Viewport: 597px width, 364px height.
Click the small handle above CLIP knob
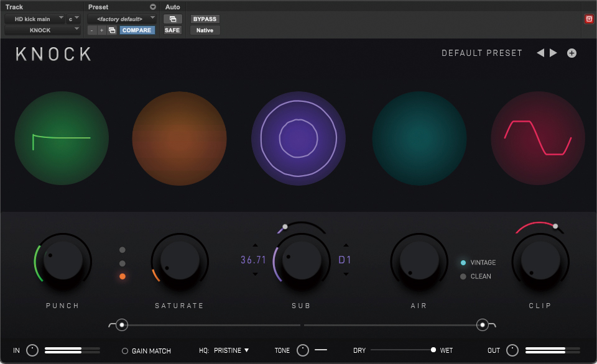pyautogui.click(x=555, y=226)
